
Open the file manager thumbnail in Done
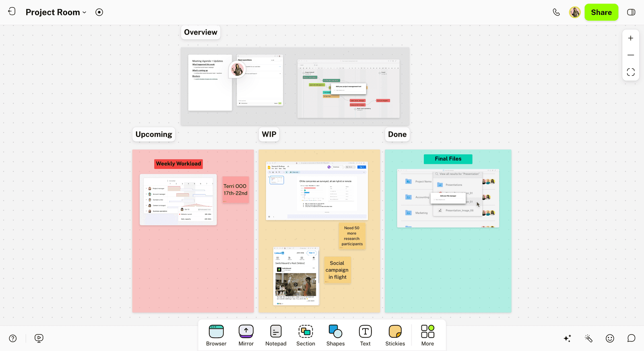(448, 198)
